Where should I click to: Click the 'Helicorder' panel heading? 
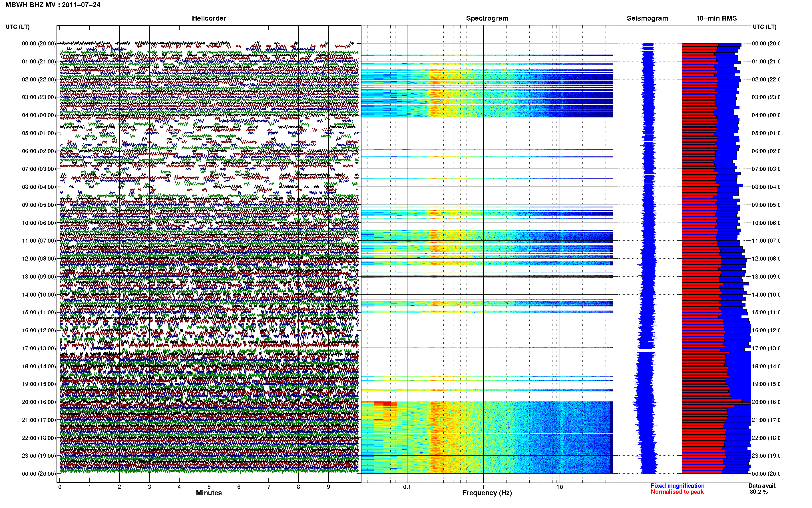point(209,19)
